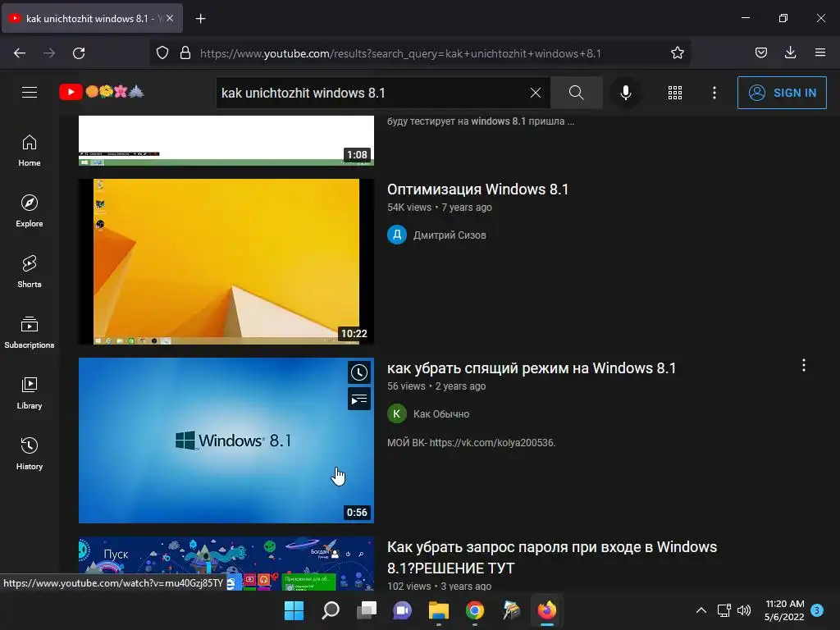Click the URL address bar
The width and height of the screenshot is (840, 630).
click(400, 53)
